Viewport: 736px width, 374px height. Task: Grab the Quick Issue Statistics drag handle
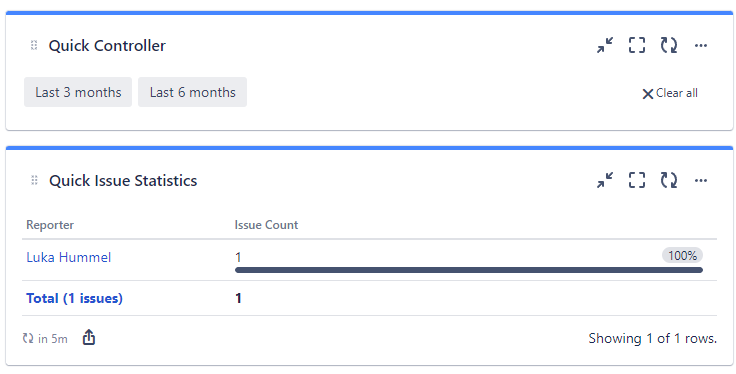(34, 180)
